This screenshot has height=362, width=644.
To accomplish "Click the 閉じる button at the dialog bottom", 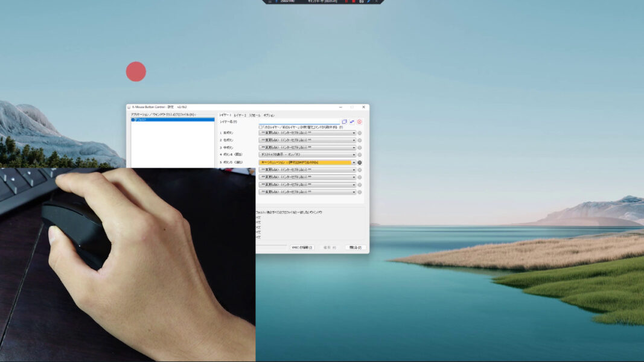I will 355,247.
